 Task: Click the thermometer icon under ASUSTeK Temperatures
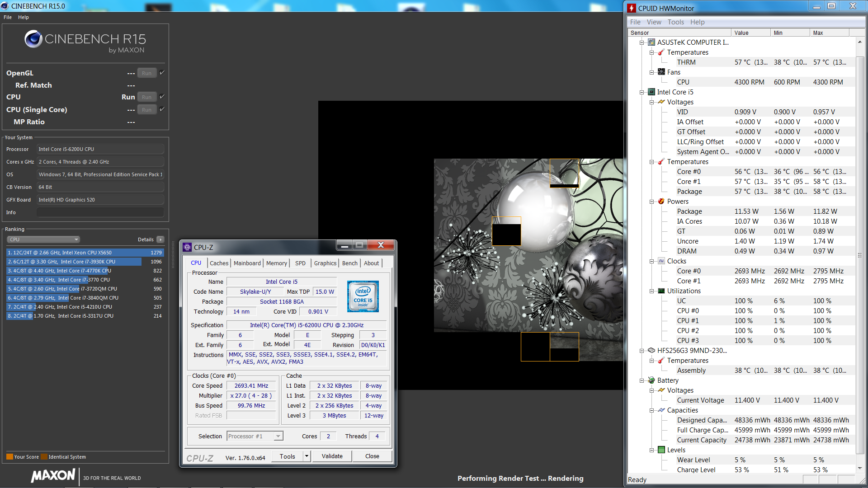tap(661, 52)
